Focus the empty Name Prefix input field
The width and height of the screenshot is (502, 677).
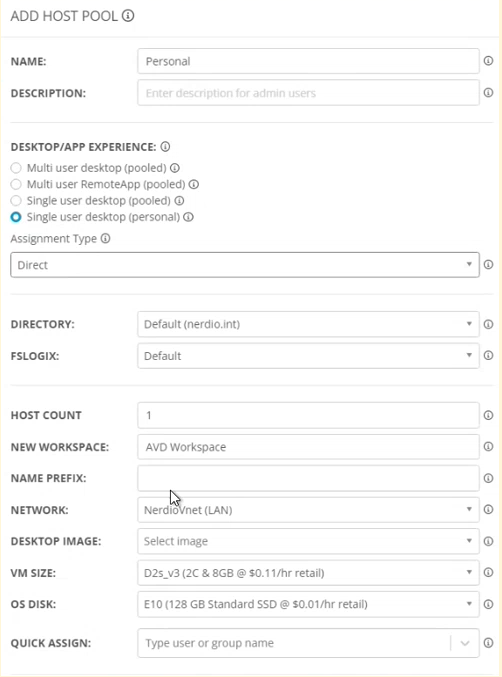tap(308, 478)
